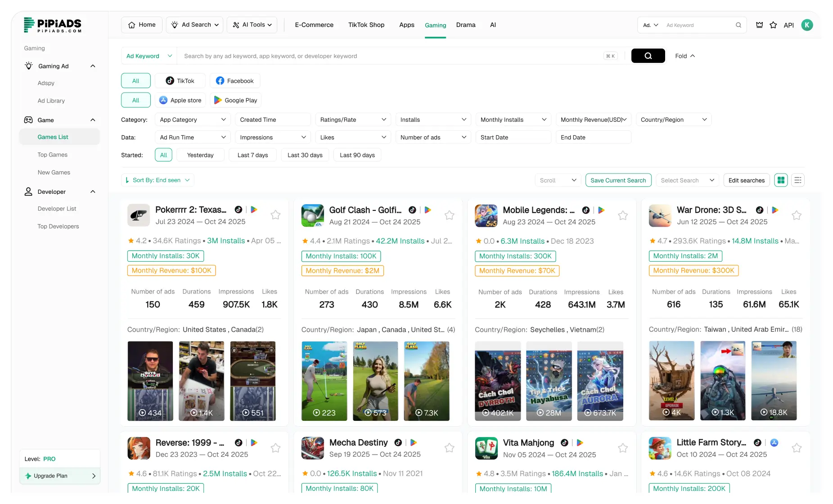Viewport: 833px width, 504px height.
Task: Open the App Category dropdown
Action: [x=192, y=120]
